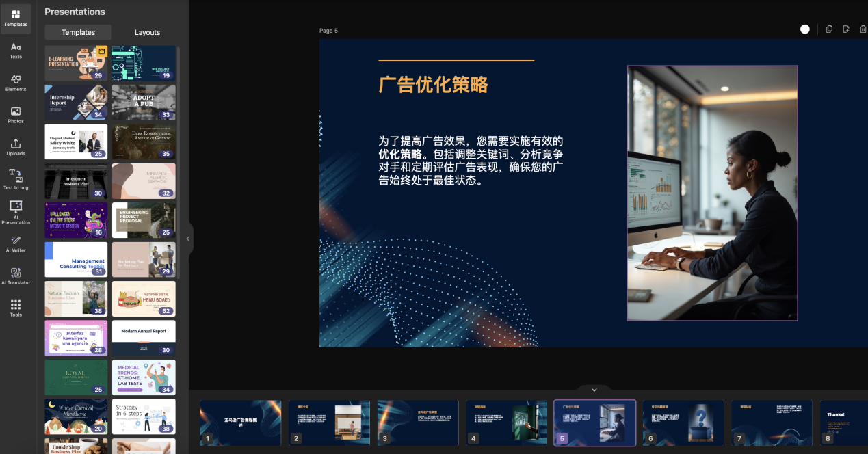Choose the Fast Food Digital Menu Board template
Screen dimensions: 868x454
tap(144, 298)
